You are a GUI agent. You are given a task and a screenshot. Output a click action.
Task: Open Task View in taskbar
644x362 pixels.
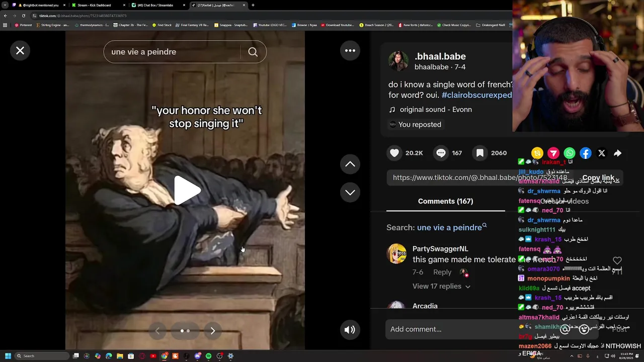pos(75,356)
